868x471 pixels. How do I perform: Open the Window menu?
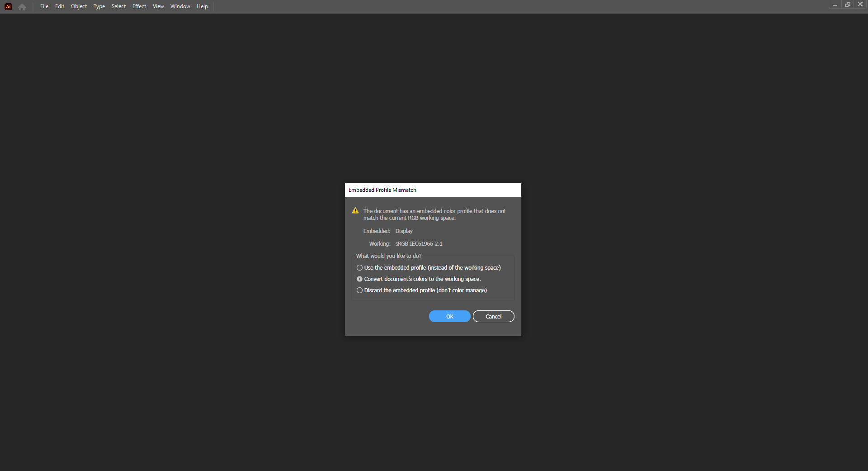pyautogui.click(x=180, y=6)
